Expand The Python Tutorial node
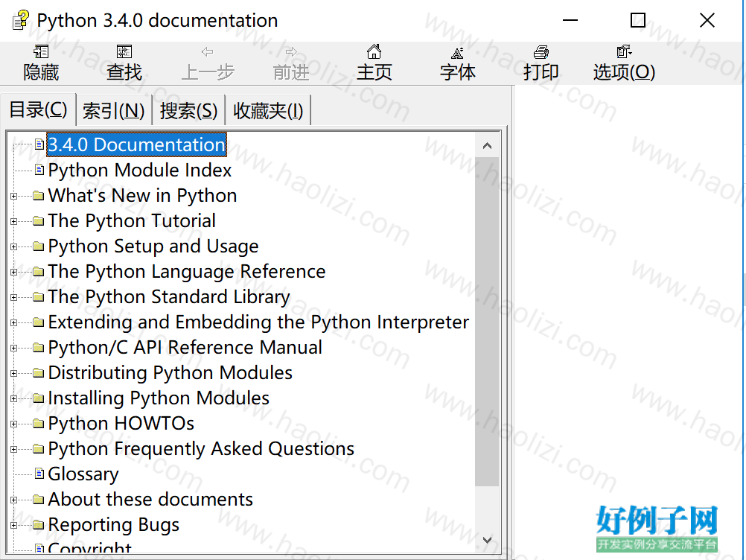This screenshot has width=746, height=560. [x=14, y=221]
